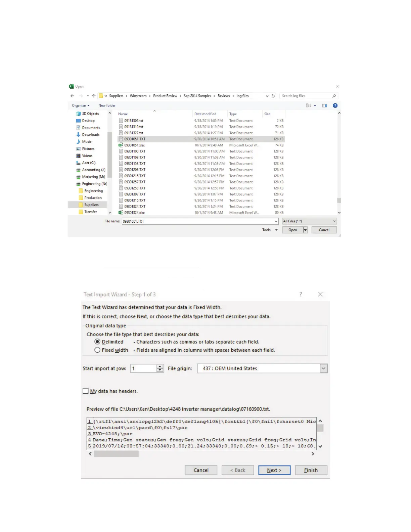Select the 09301324.xlsx Excel file icon
The height and width of the screenshot is (532, 411).
tap(121, 213)
